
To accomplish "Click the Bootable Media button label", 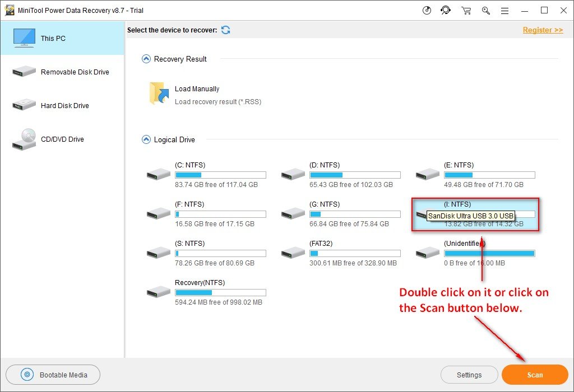I will pos(63,375).
